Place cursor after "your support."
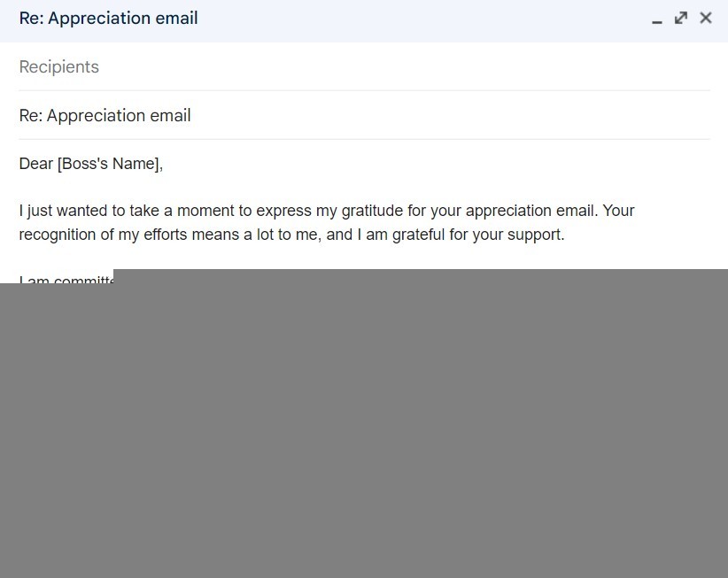The image size is (728, 578). pos(565,235)
